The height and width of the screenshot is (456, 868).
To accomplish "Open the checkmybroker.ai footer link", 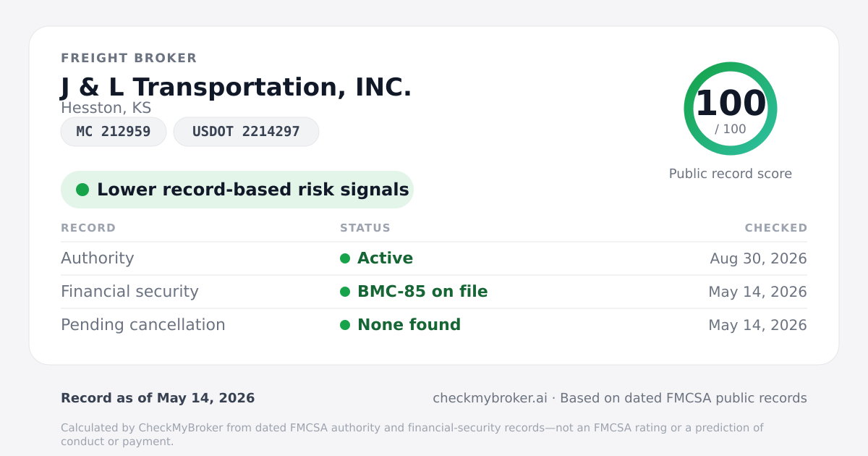I will click(490, 398).
